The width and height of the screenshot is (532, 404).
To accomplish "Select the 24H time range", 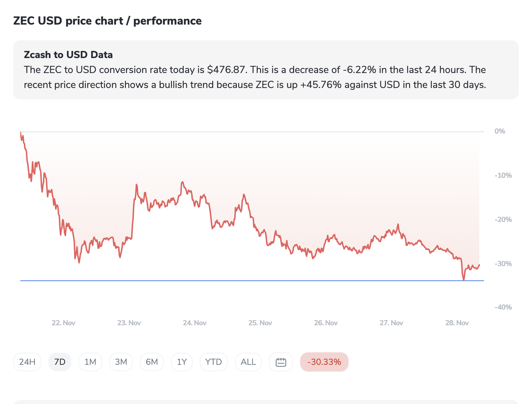I will 27,362.
